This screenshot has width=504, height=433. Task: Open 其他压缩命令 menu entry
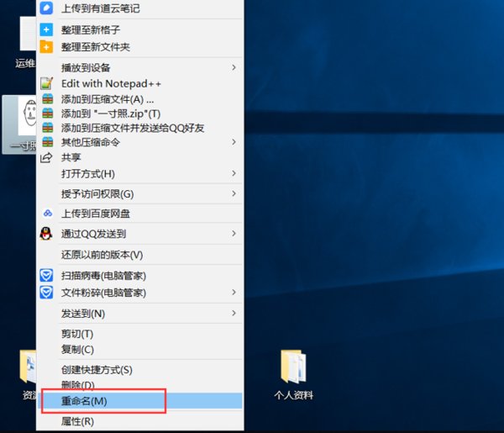click(139, 142)
